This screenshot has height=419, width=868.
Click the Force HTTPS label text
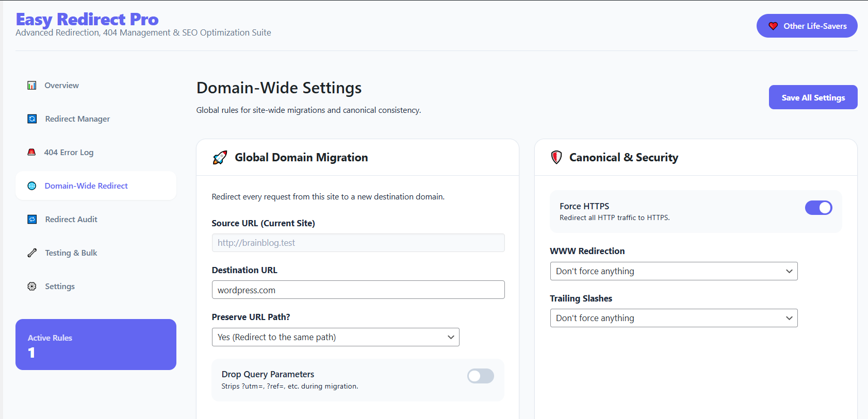(x=584, y=206)
